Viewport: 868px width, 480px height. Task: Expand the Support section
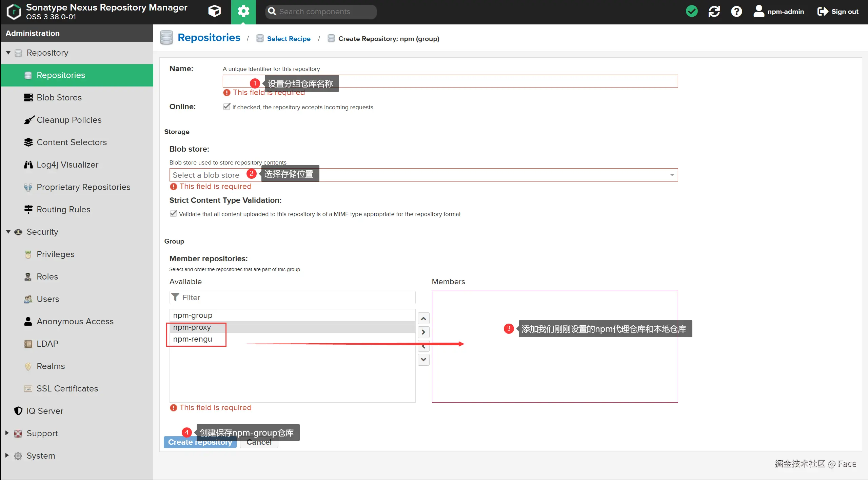[x=7, y=433]
